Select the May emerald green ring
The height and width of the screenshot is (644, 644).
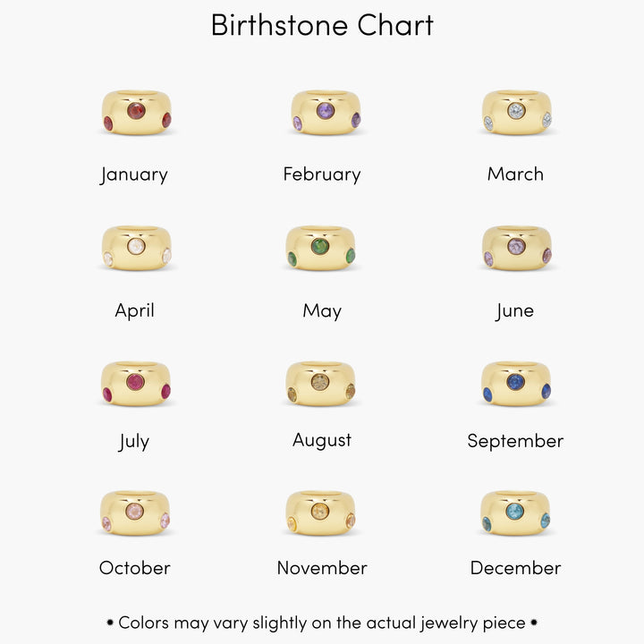[x=320, y=248]
